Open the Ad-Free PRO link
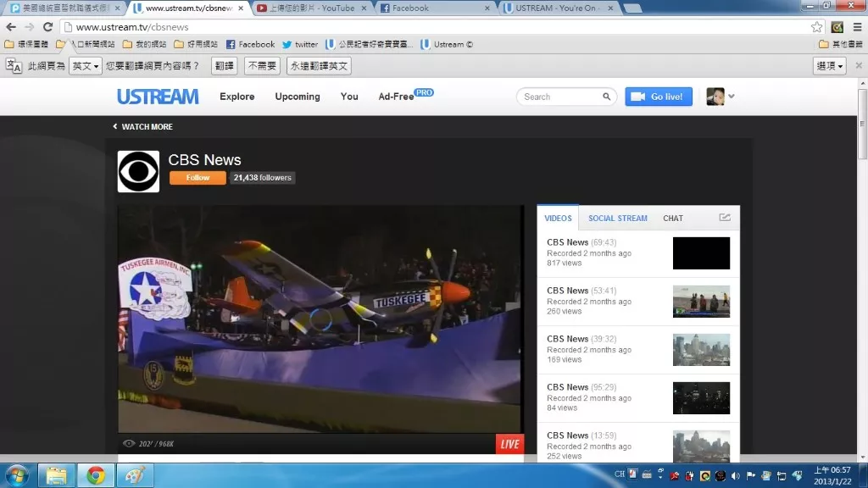Viewport: 868px width, 488px height. pyautogui.click(x=406, y=96)
